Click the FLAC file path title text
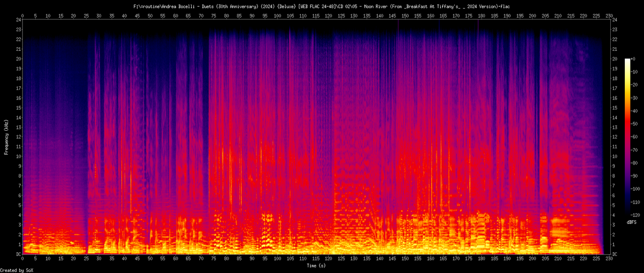Image resolution: width=644 pixels, height=273 pixels. pos(322,6)
